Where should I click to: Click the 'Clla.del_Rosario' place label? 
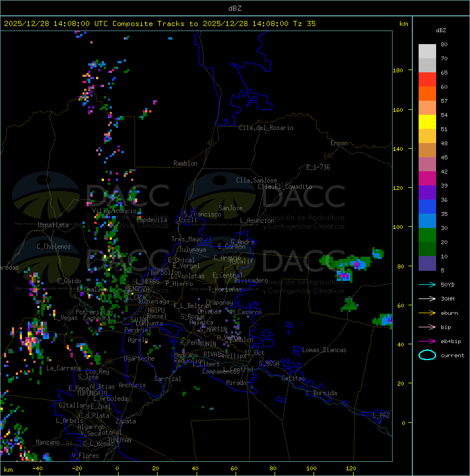pyautogui.click(x=266, y=128)
